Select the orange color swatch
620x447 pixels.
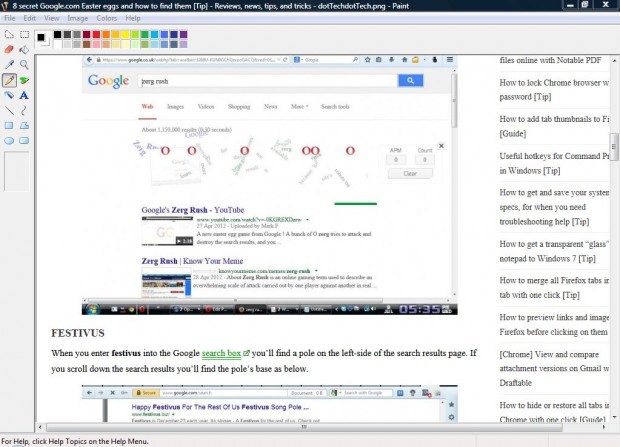106,34
